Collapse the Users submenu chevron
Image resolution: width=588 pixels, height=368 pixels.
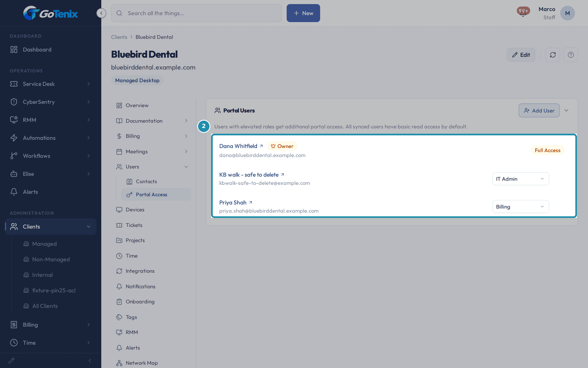tap(186, 167)
